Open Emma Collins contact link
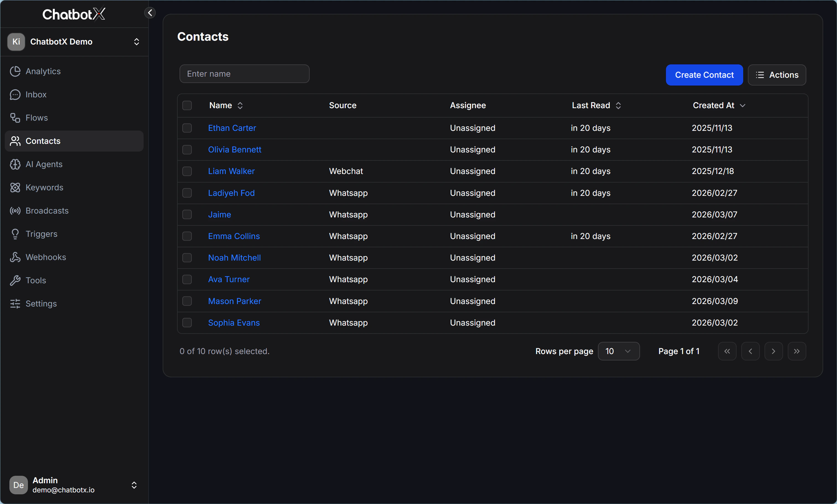The width and height of the screenshot is (837, 504). pyautogui.click(x=234, y=236)
